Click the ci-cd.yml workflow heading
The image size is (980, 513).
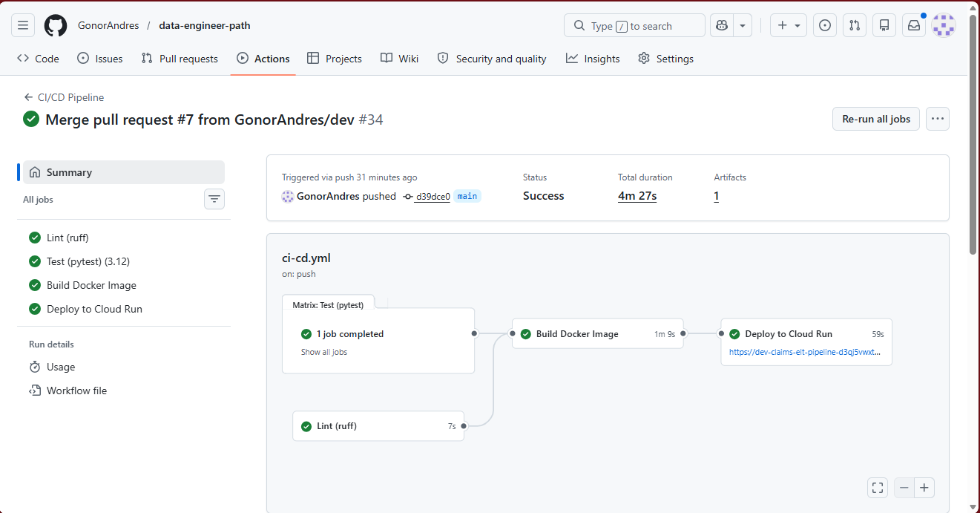coord(306,258)
